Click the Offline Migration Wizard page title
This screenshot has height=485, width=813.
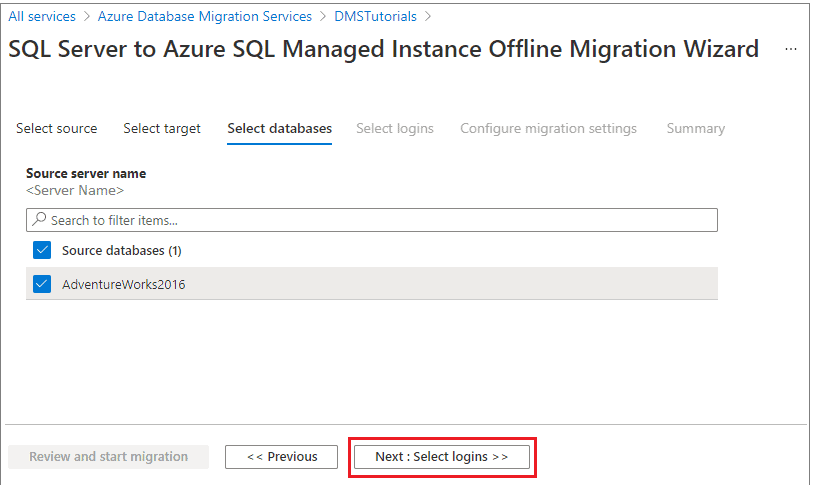(x=383, y=49)
